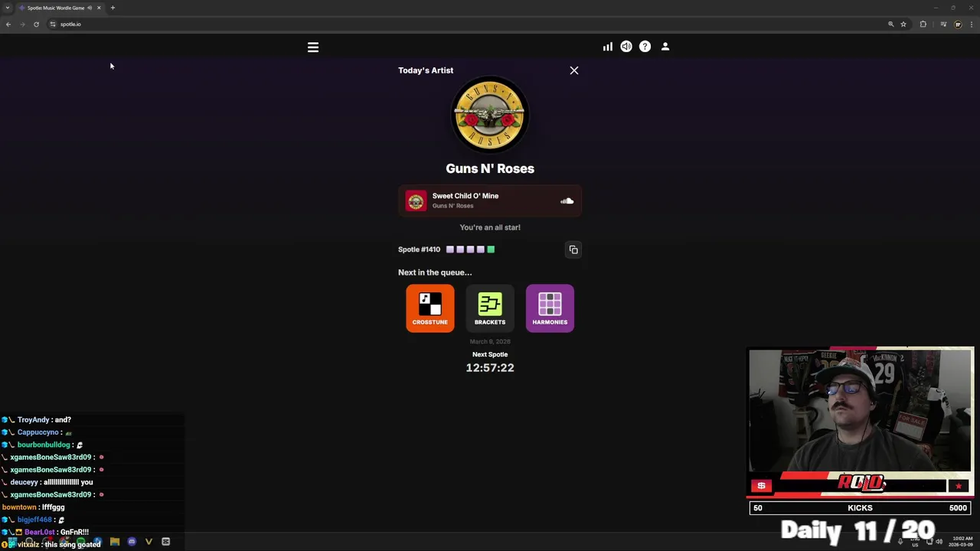Open site information icon in address bar
The width and height of the screenshot is (980, 551).
click(x=53, y=24)
